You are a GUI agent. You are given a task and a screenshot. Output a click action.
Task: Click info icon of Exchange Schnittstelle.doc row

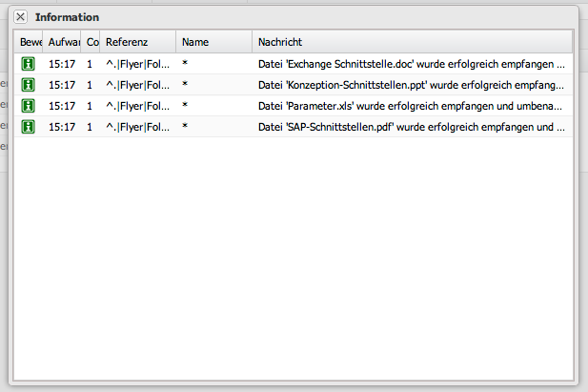tap(29, 64)
